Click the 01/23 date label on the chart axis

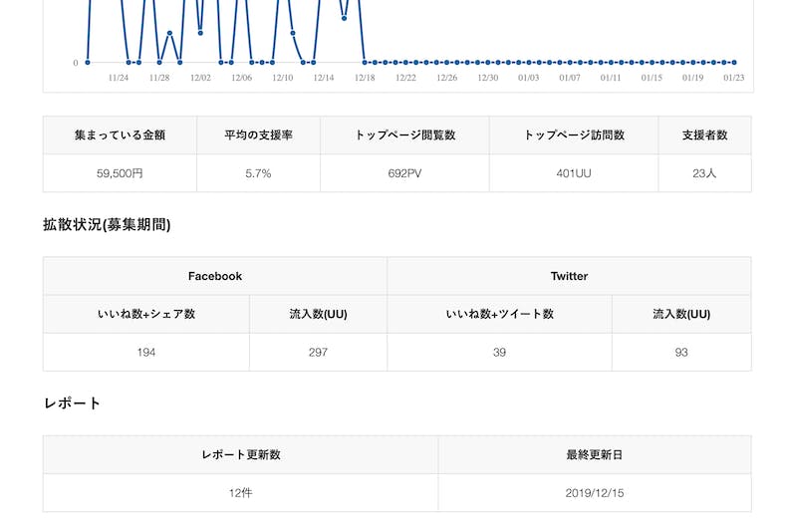[734, 78]
